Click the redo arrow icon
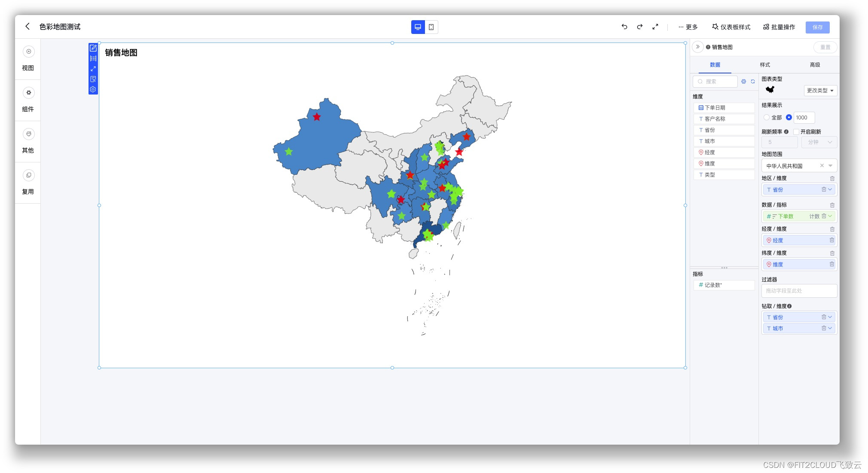This screenshot has height=473, width=868. [640, 27]
